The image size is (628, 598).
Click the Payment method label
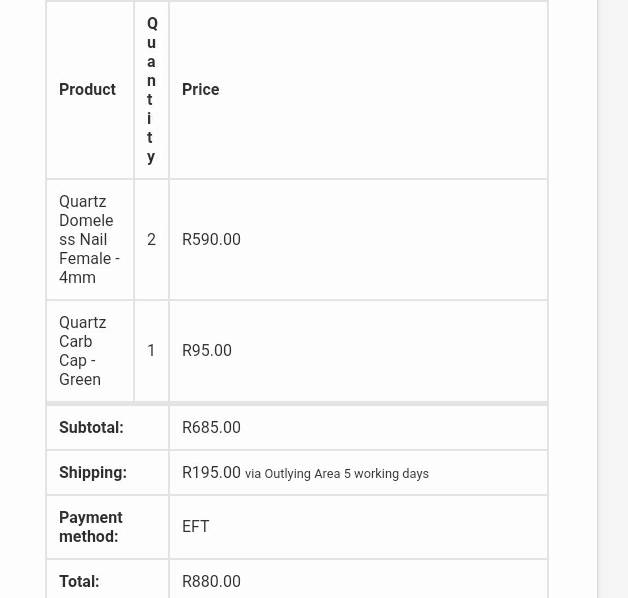click(x=91, y=527)
